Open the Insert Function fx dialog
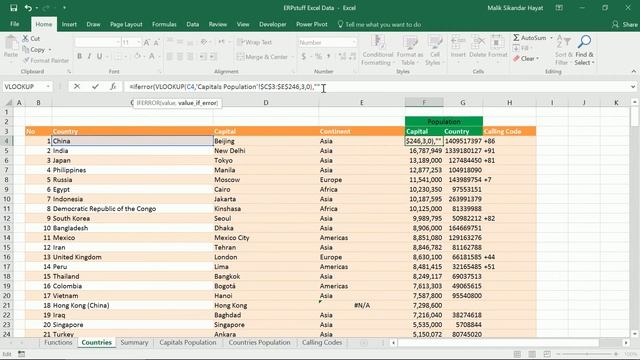The image size is (640, 360). tap(113, 87)
